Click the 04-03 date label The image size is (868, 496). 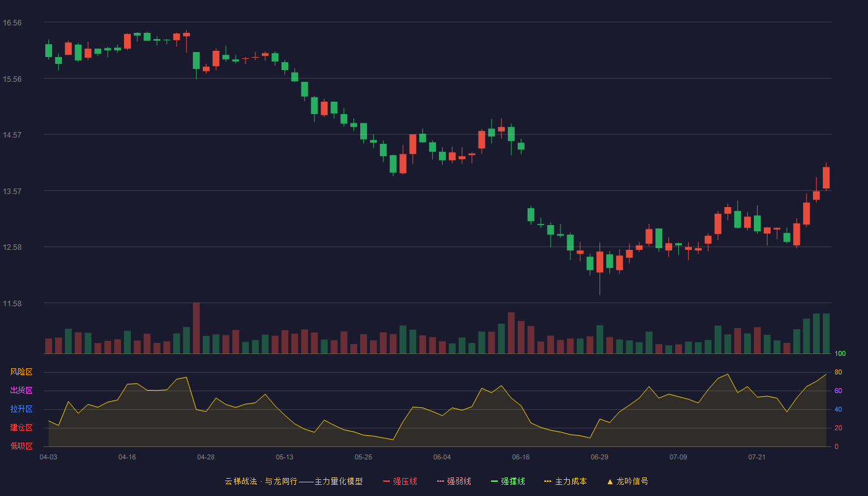point(48,457)
